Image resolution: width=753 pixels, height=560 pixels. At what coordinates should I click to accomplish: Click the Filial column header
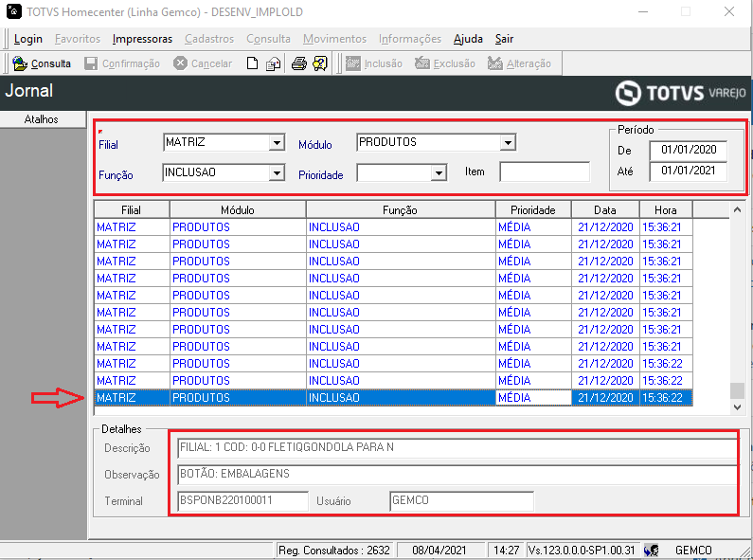[x=132, y=209]
